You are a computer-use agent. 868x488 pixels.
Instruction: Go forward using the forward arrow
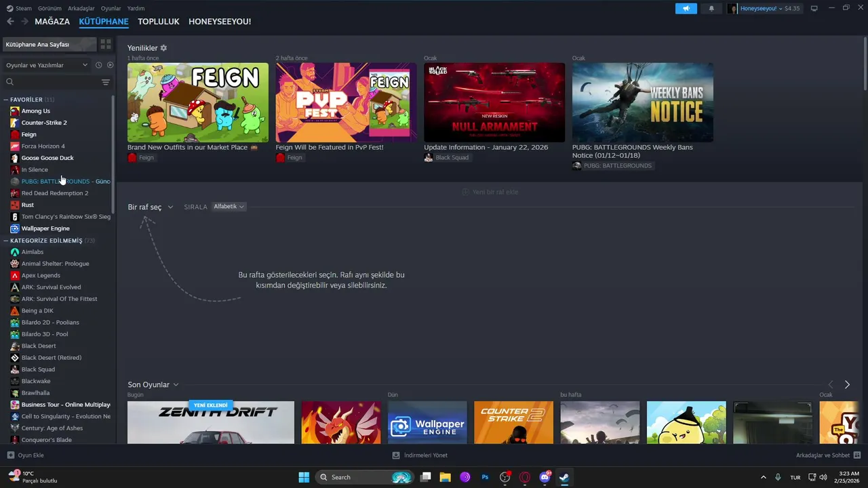24,22
